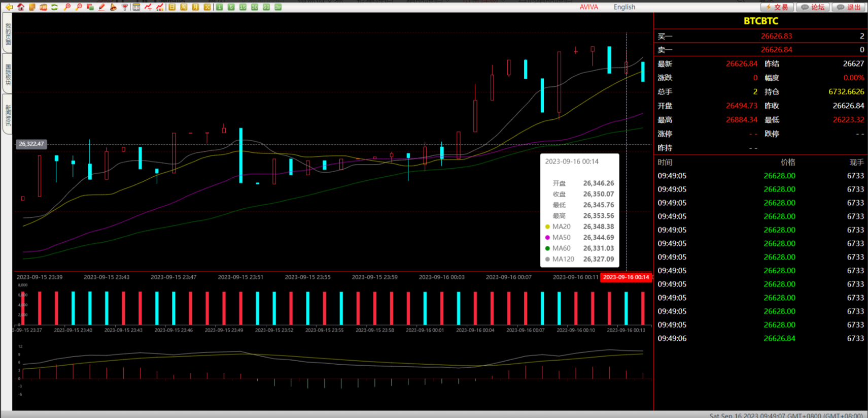Switch chart to 15-minute period
Viewport: 868px width, 418px height.
pos(243,7)
